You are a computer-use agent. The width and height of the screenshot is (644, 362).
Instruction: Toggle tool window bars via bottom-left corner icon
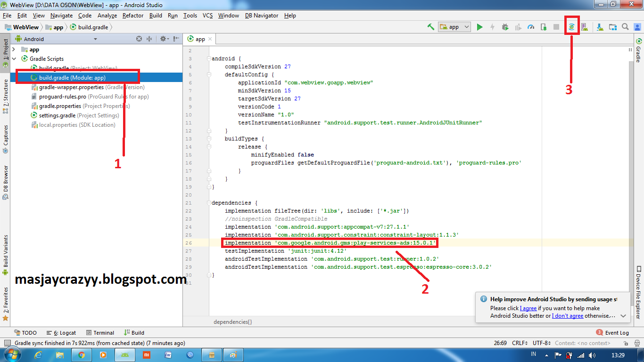(8, 343)
